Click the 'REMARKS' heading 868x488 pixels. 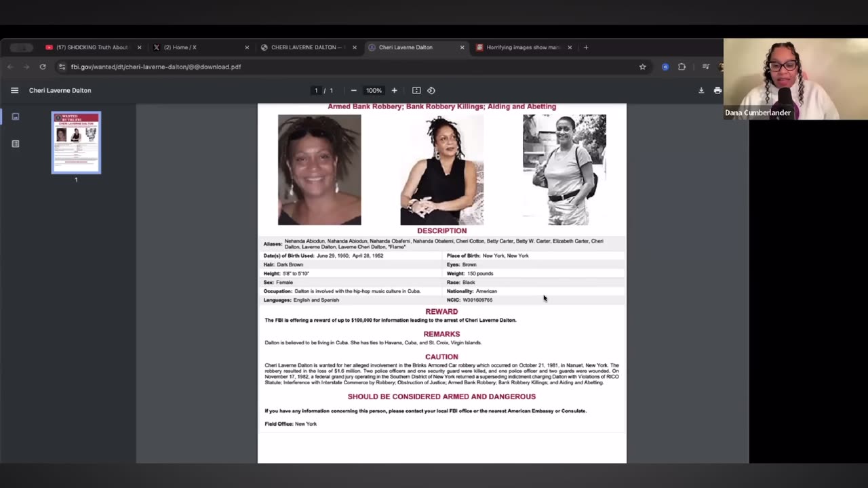coord(441,334)
